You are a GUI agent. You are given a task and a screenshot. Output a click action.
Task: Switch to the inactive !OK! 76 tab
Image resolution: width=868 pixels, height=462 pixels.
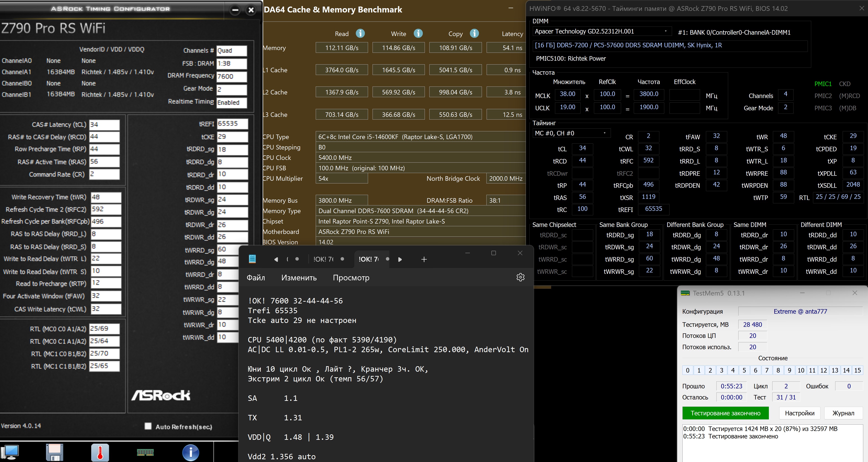click(323, 259)
